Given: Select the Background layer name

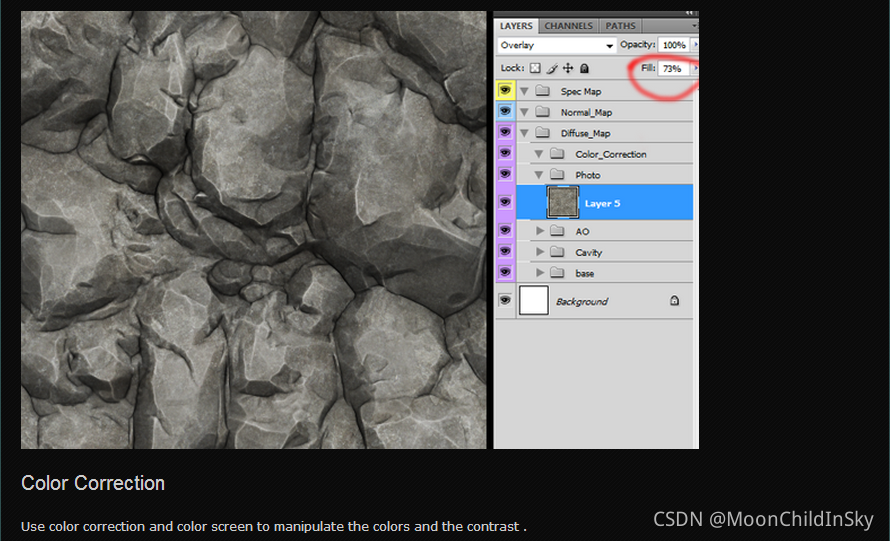Looking at the screenshot, I should coord(582,301).
